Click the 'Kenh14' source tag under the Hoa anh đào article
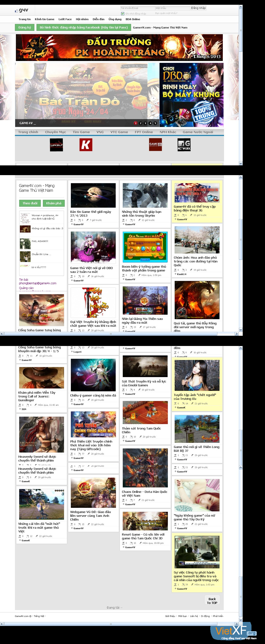The height and width of the screenshot is (644, 265). pyautogui.click(x=182, y=274)
